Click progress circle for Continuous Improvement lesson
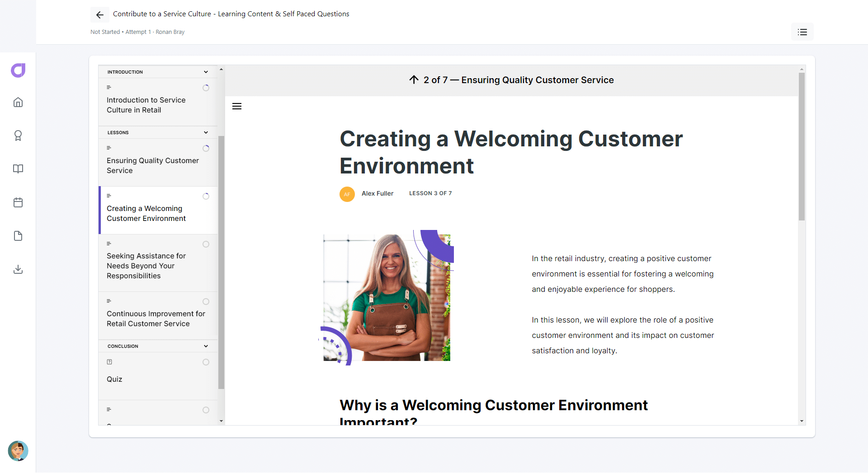 click(206, 301)
